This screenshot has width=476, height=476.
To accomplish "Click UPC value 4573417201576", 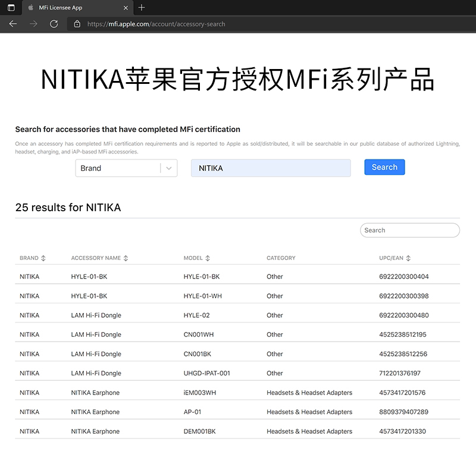I will coord(402,393).
